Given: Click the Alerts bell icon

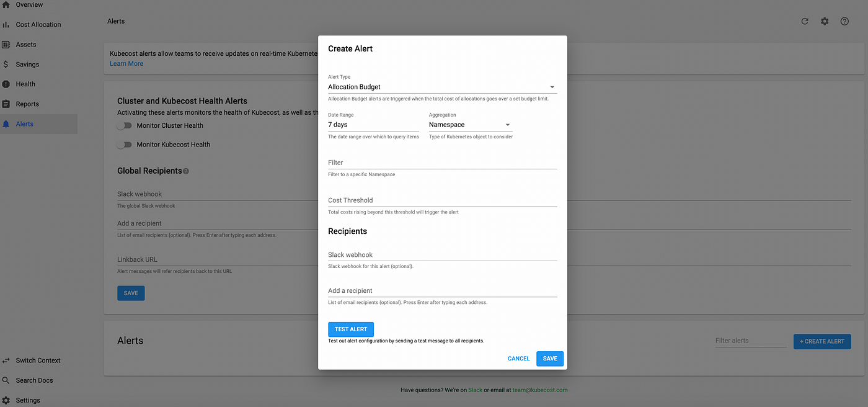Looking at the screenshot, I should [6, 124].
